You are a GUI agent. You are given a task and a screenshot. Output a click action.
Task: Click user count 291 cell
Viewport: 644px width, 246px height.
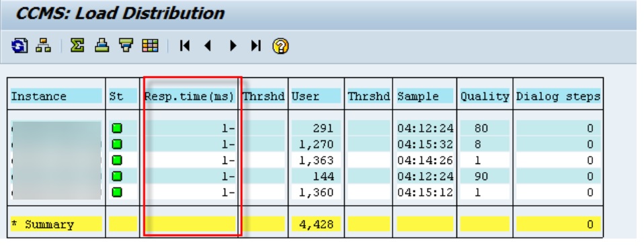(x=316, y=128)
